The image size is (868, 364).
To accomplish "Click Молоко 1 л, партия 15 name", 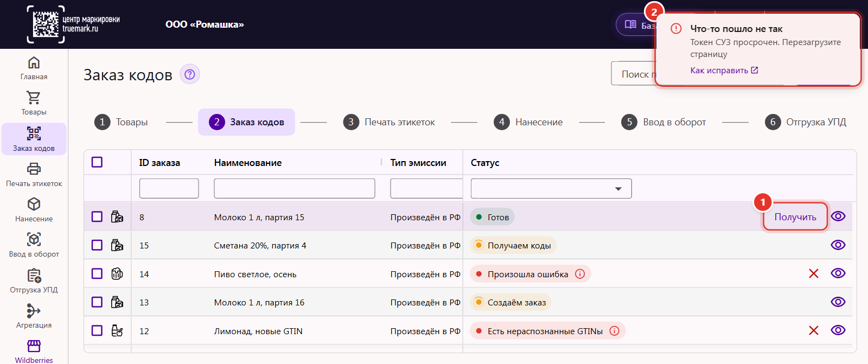I will coord(259,217).
